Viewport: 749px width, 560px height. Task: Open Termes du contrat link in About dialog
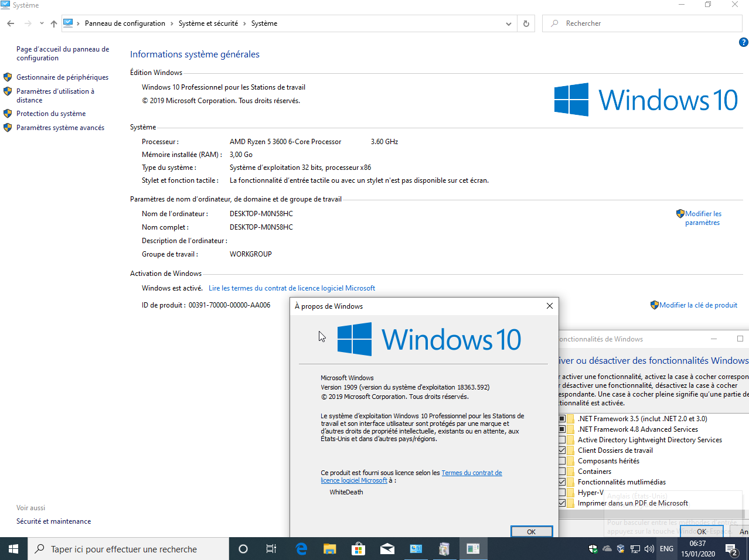tap(411, 477)
